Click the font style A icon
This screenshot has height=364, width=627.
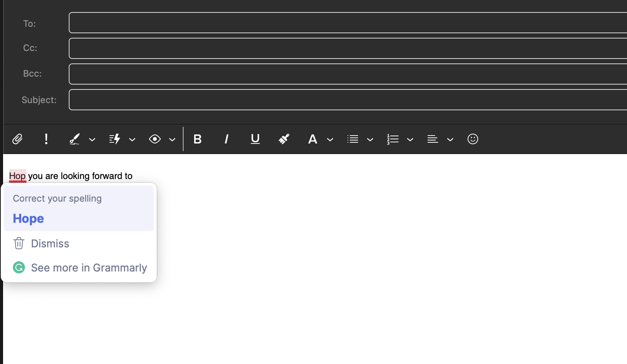(313, 139)
